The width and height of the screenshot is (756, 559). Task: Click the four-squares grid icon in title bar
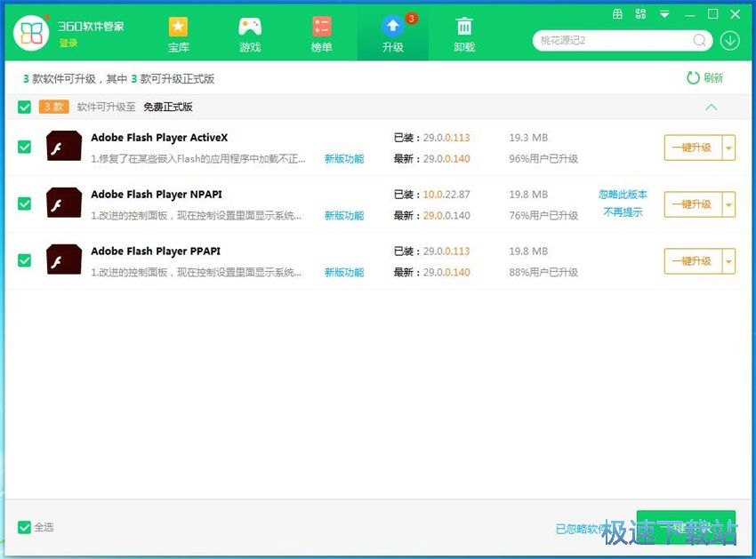tap(640, 14)
